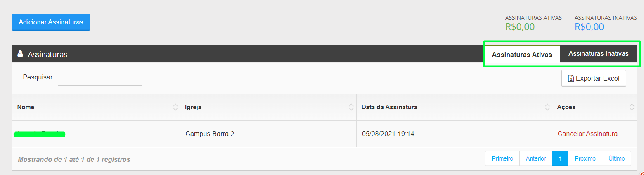The width and height of the screenshot is (644, 175).
Task: Click the user icon beside Assinaturas
Action: 20,54
